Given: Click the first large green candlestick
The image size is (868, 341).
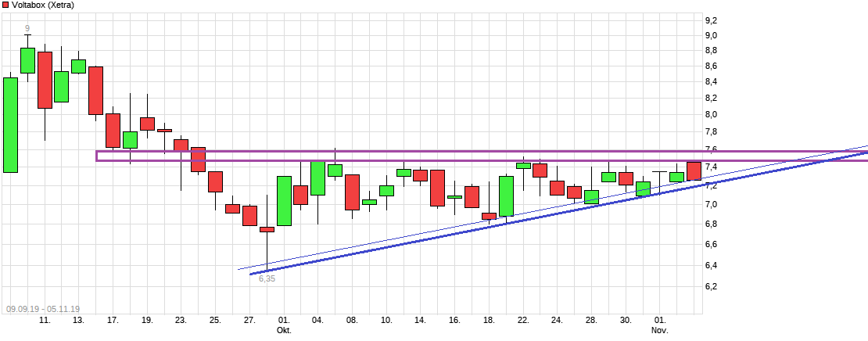Looking at the screenshot, I should pos(10,125).
